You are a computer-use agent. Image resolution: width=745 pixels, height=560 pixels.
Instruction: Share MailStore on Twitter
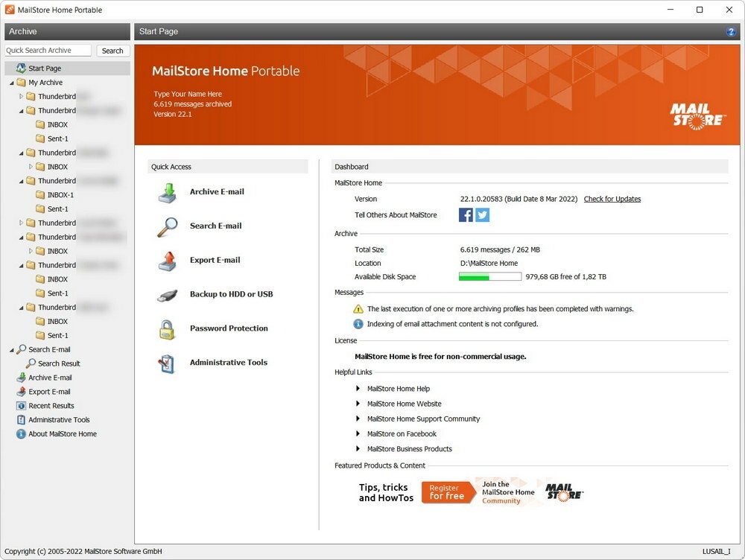point(481,214)
